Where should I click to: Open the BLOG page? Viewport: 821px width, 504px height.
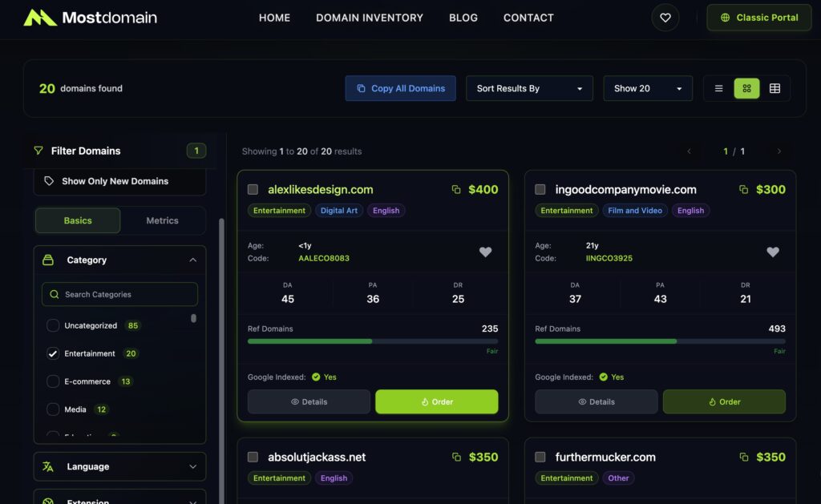pos(463,18)
